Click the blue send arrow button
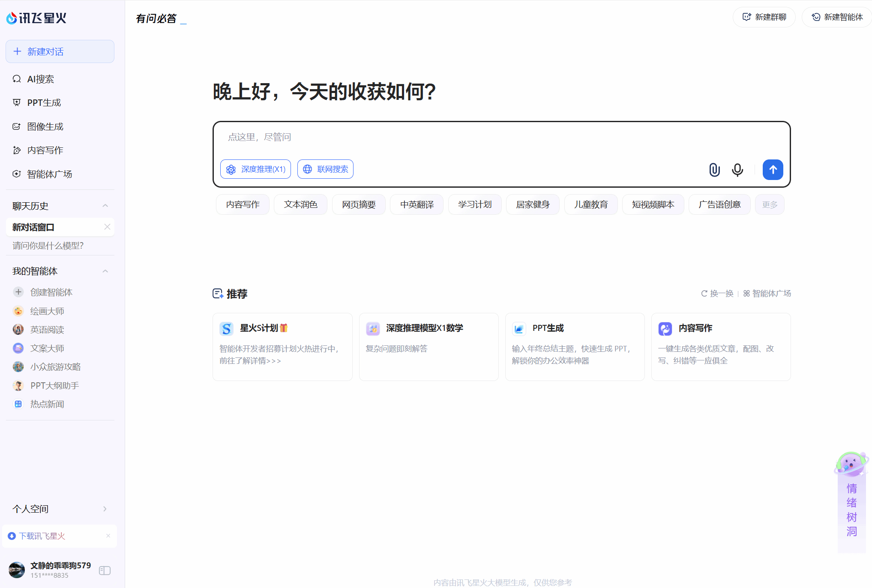Viewport: 872px width, 588px height. (x=773, y=170)
